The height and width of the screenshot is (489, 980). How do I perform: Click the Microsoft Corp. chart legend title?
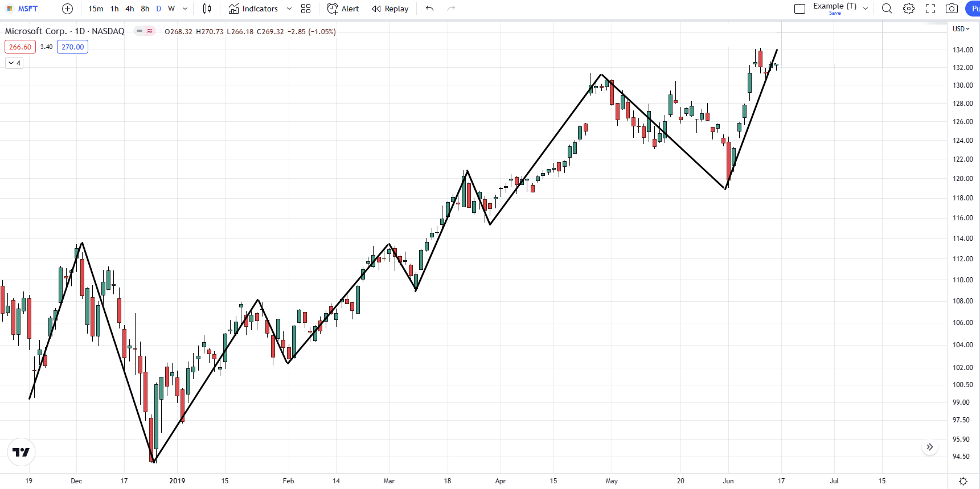point(65,31)
